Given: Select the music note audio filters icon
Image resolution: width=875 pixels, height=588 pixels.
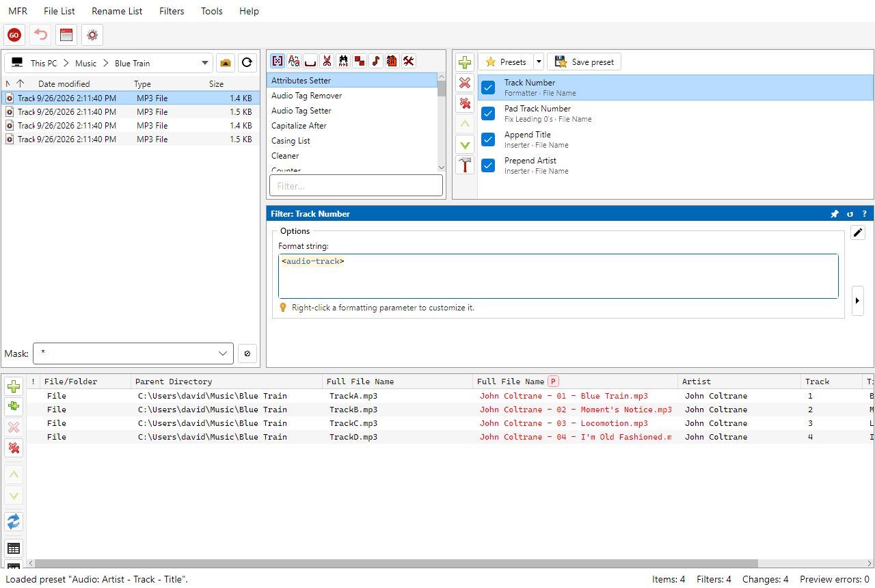Looking at the screenshot, I should click(376, 61).
